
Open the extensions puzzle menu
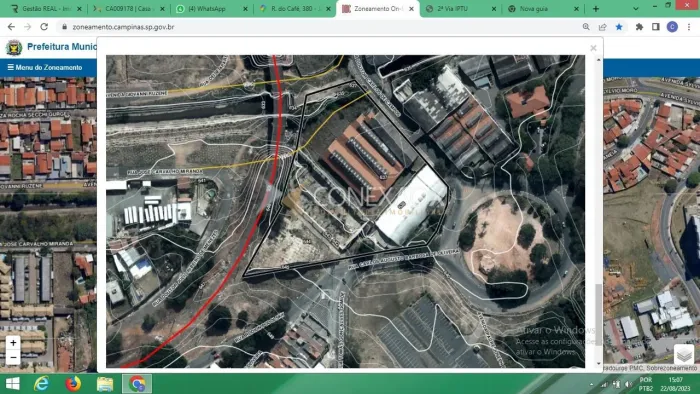click(x=639, y=27)
